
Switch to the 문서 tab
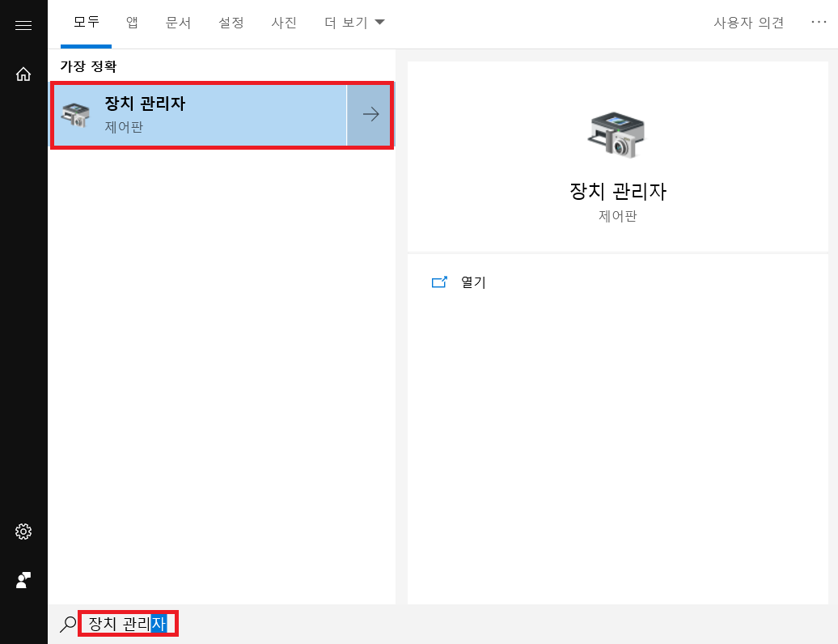click(x=179, y=23)
